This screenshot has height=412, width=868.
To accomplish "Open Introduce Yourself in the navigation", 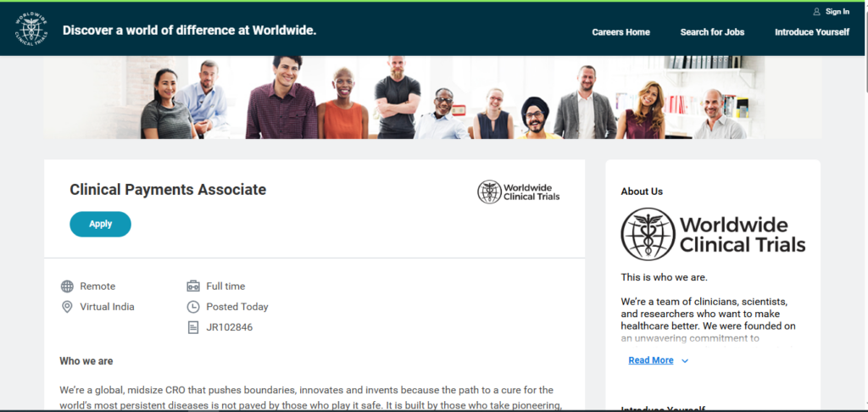I will click(x=812, y=32).
